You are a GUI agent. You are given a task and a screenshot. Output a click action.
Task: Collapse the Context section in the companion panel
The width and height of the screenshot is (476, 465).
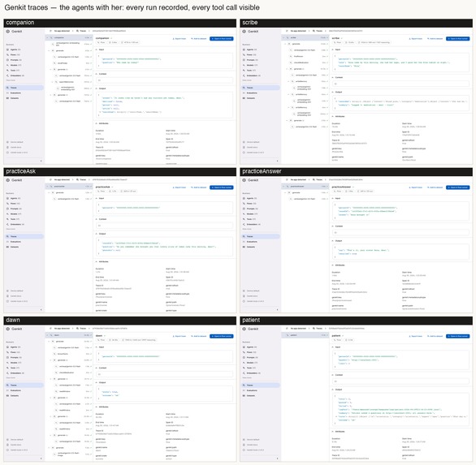97,74
